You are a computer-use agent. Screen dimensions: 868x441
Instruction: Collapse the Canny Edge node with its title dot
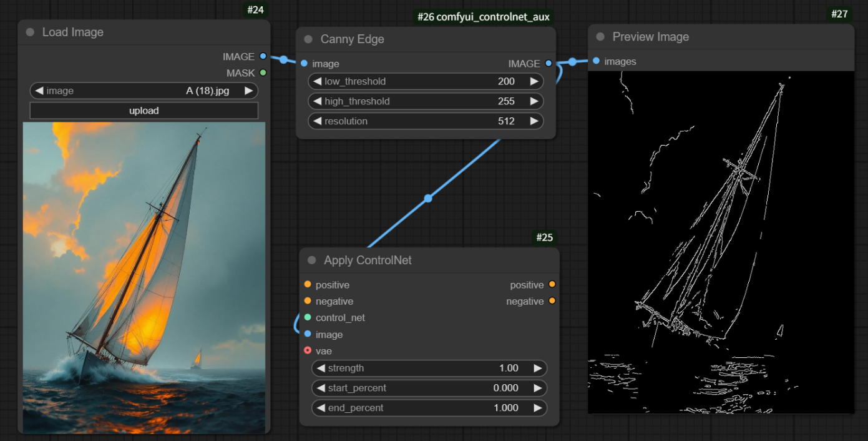pyautogui.click(x=308, y=39)
